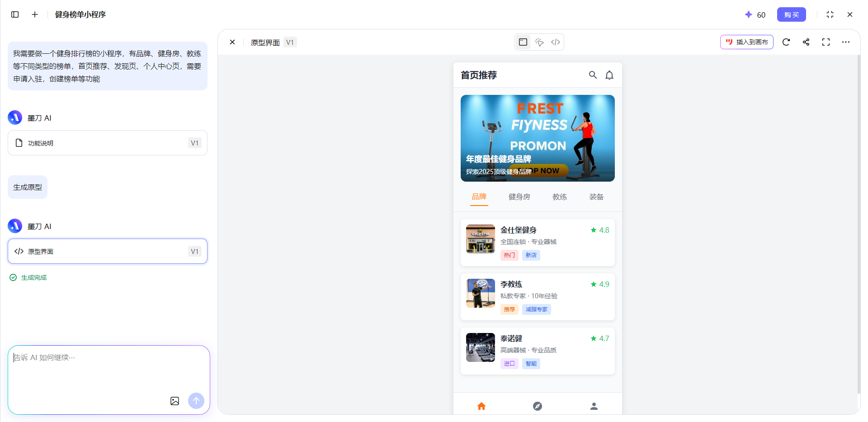Click the 进口 tag

509,364
